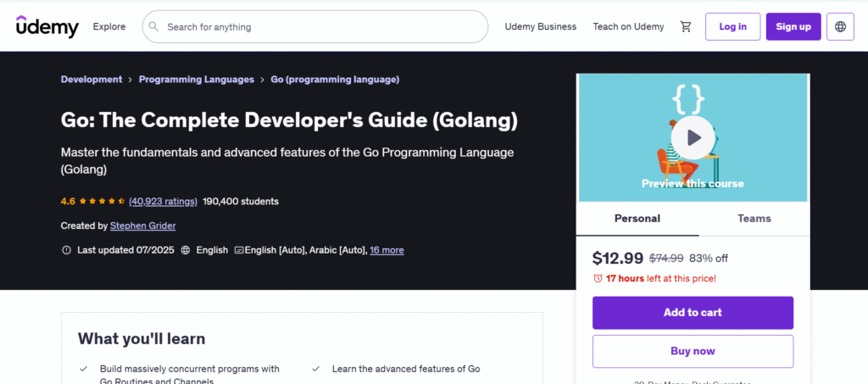
Task: Click the magnifier search icon
Action: [x=154, y=26]
